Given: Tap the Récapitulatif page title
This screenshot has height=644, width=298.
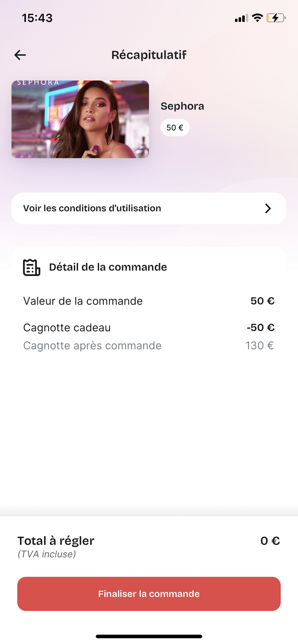Looking at the screenshot, I should click(149, 55).
